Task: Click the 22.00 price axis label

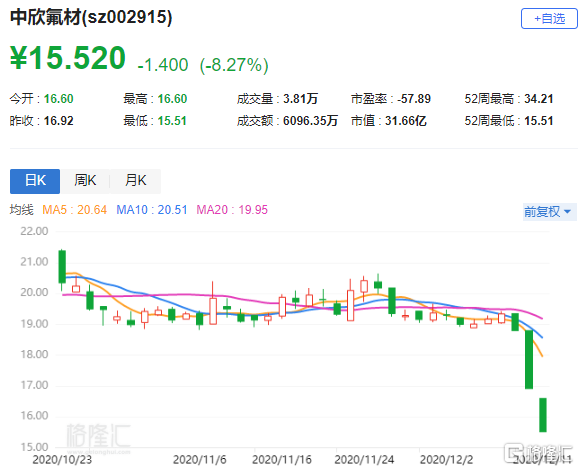Action: [34, 231]
